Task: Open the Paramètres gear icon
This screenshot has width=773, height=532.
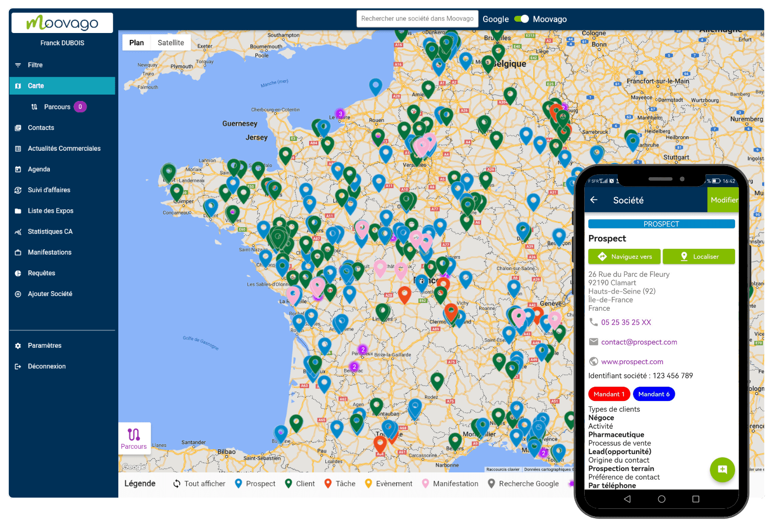Action: pyautogui.click(x=18, y=346)
